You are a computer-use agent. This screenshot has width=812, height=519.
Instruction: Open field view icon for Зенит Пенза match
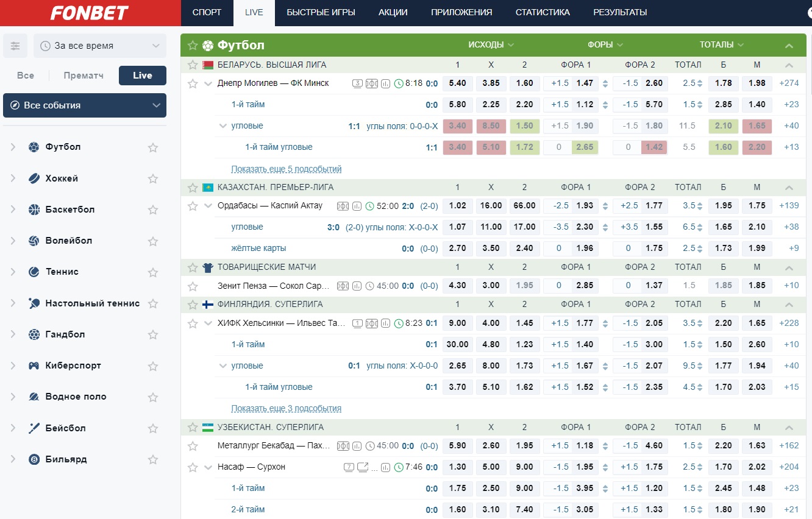click(343, 286)
